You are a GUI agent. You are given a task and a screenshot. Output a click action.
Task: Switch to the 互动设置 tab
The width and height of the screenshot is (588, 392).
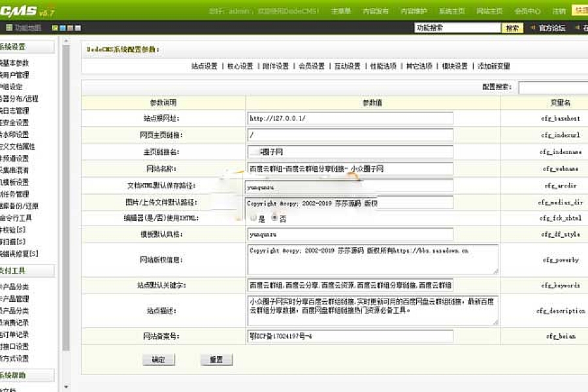(x=348, y=66)
